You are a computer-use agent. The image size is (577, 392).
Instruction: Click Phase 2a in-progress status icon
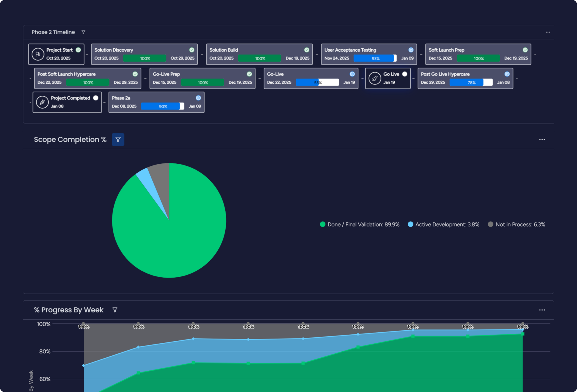tap(198, 98)
